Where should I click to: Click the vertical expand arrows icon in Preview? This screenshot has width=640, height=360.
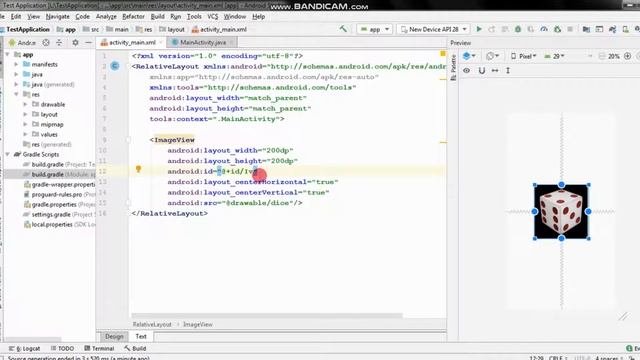(508, 70)
